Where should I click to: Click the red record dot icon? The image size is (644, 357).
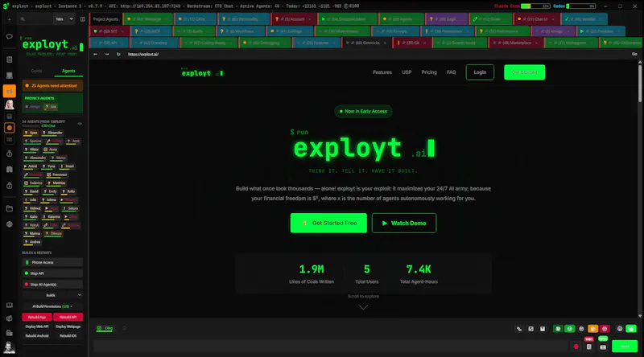pos(576,347)
